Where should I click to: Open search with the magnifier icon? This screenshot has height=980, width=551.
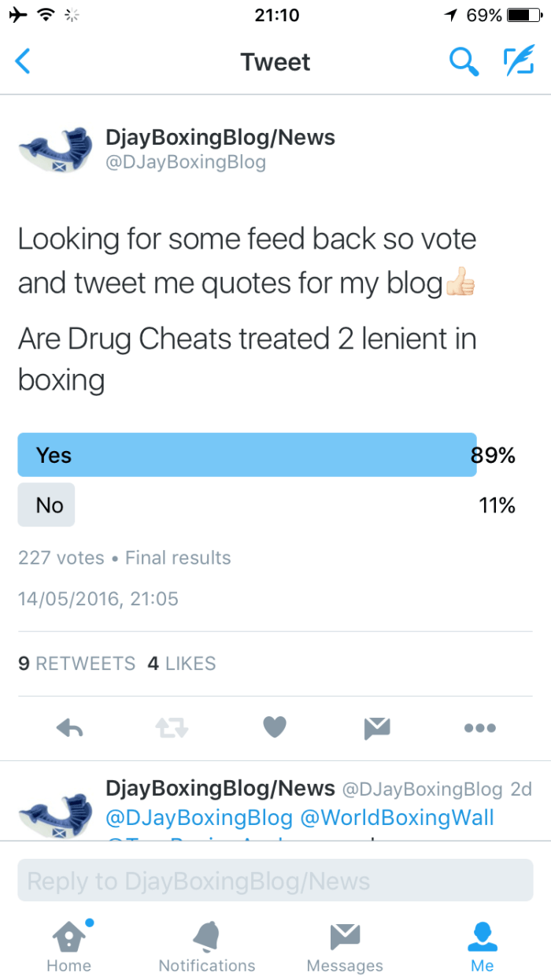[x=464, y=61]
